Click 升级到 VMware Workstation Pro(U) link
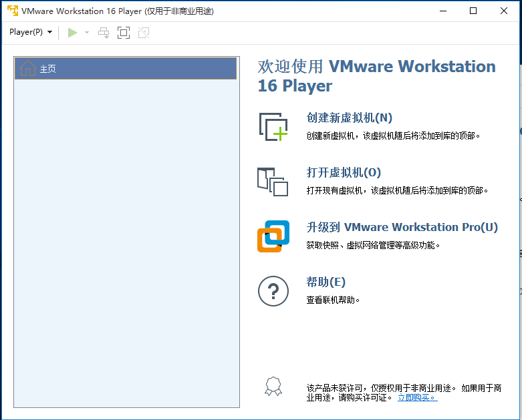522x420 pixels. [x=402, y=227]
